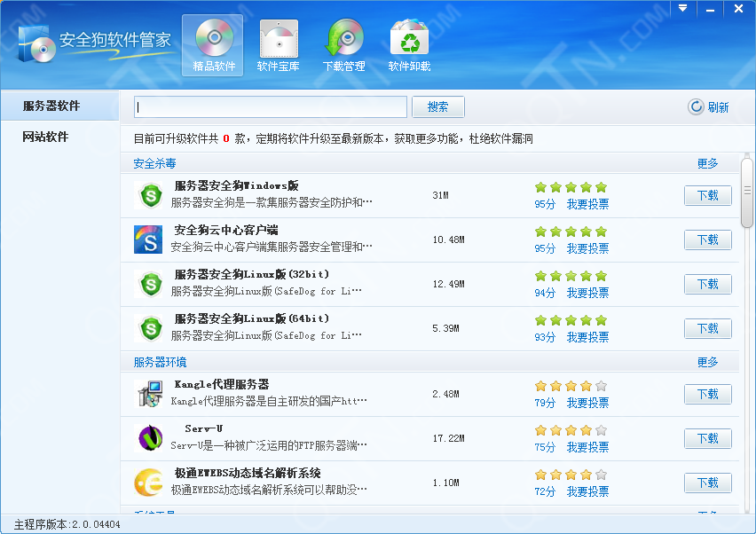Click the 搜索 search button
This screenshot has width=756, height=534.
[438, 106]
